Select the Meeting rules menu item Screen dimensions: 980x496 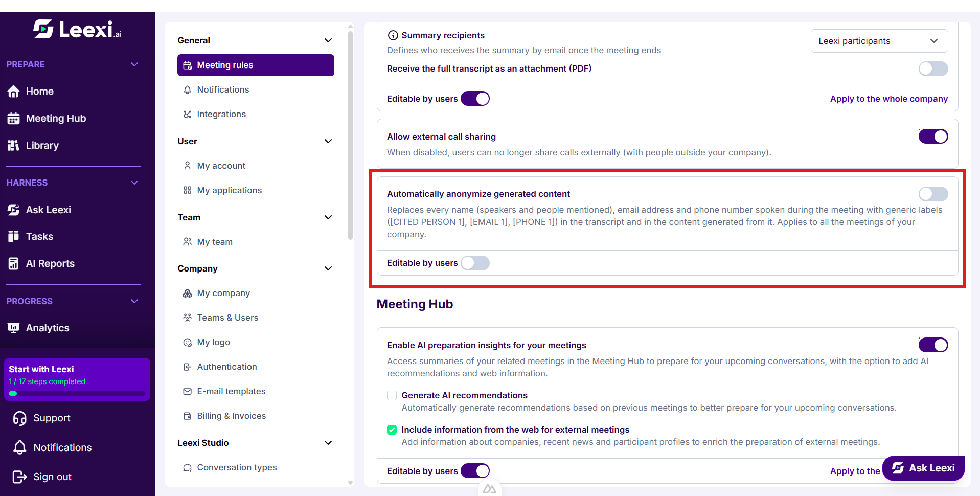point(256,65)
